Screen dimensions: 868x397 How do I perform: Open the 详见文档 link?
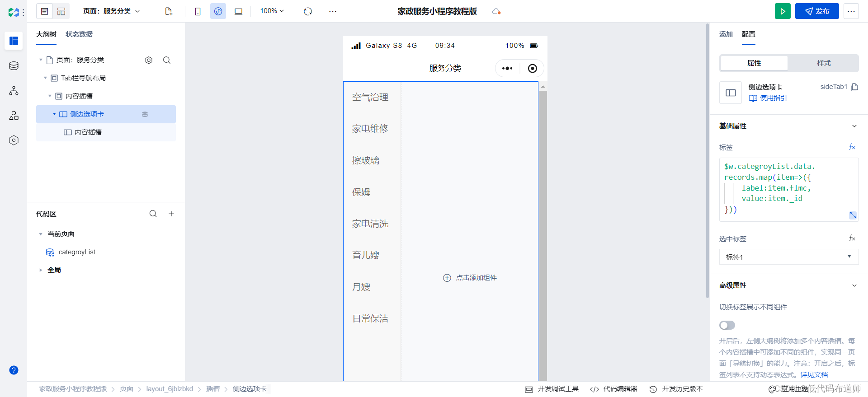point(814,374)
